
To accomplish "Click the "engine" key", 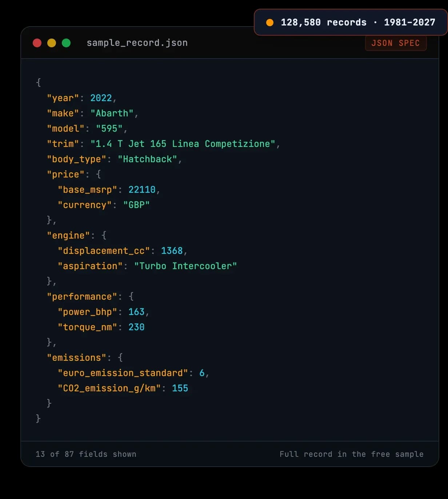I will tap(68, 236).
